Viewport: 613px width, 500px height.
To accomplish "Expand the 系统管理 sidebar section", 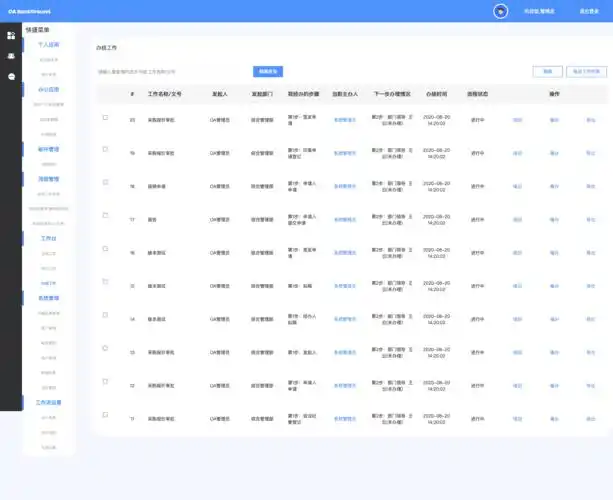I will click(48, 299).
